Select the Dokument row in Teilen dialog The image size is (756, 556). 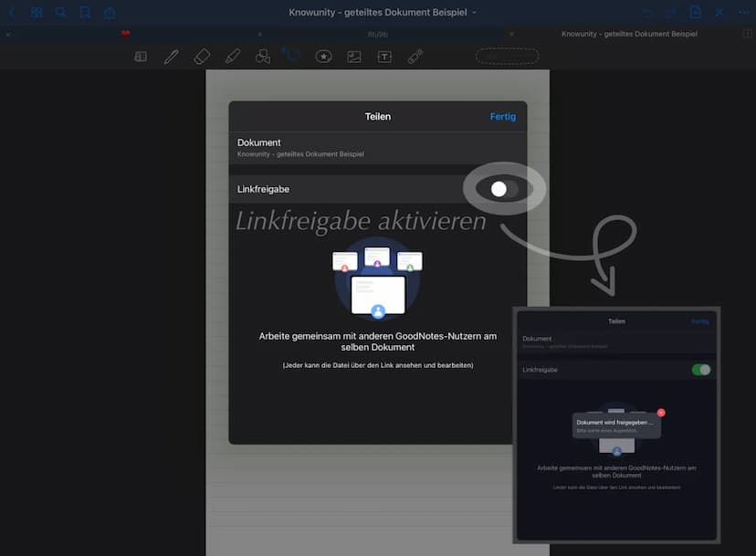378,148
